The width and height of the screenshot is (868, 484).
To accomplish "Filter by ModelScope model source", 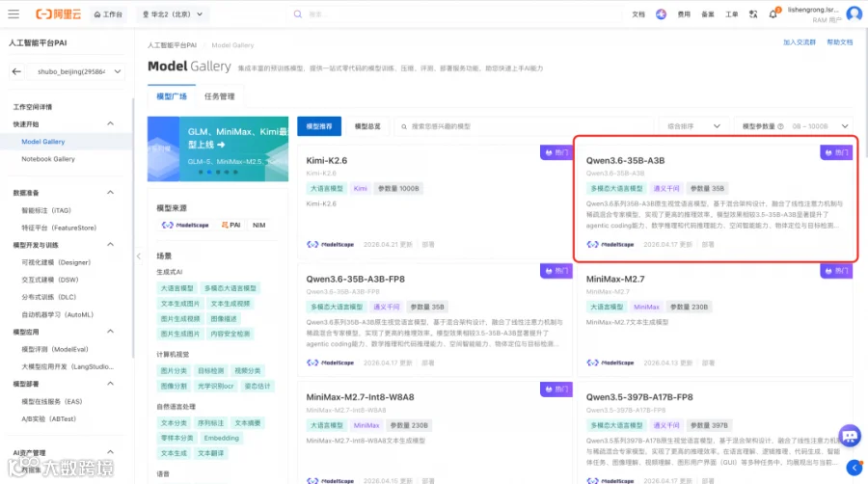I will [185, 226].
